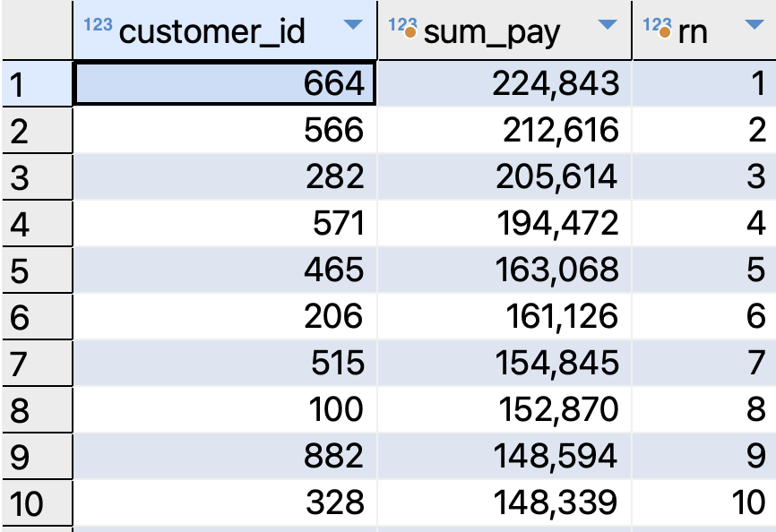
Task: Open the rn column dropdown arrow
Action: [754, 24]
